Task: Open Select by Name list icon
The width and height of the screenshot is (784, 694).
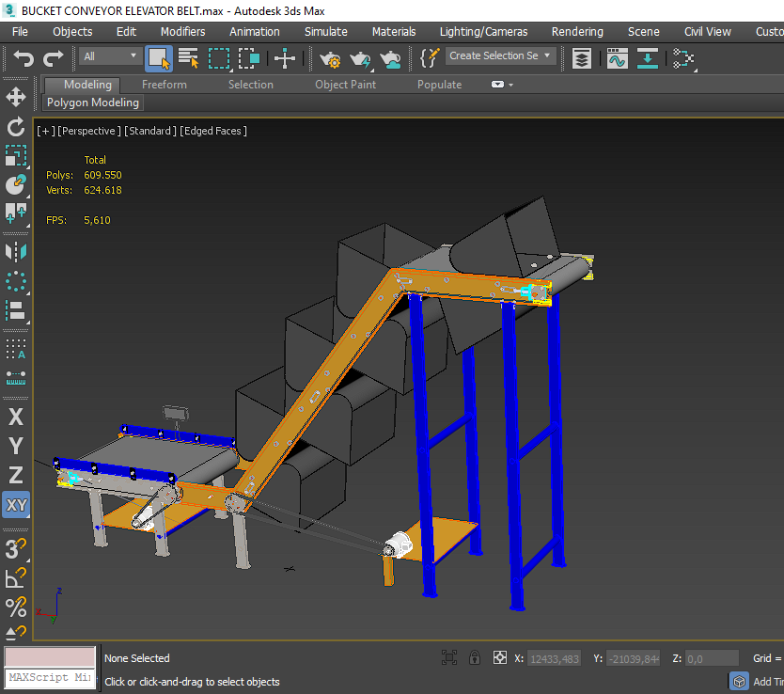Action: coord(189,58)
